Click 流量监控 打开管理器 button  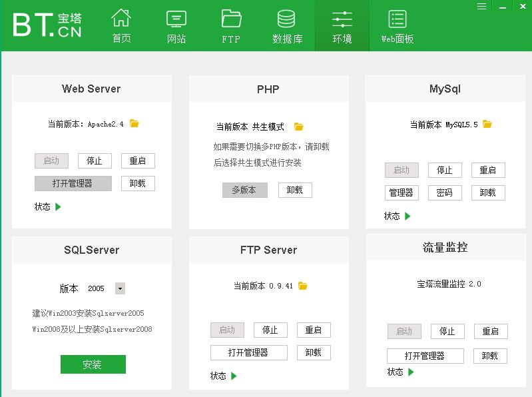425,356
